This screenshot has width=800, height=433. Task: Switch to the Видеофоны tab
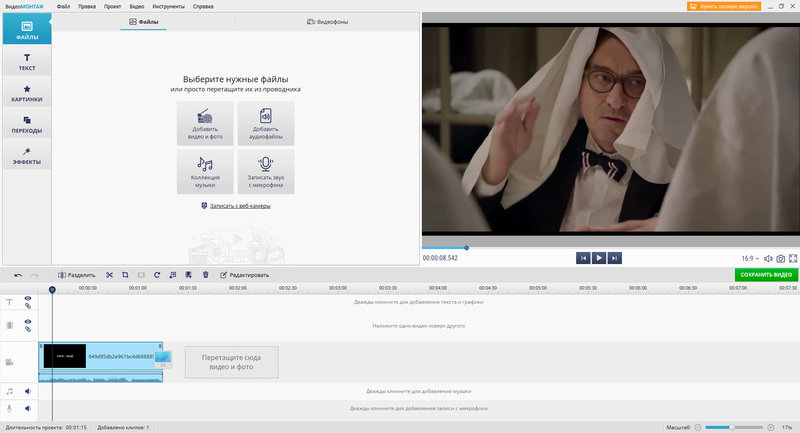(328, 22)
